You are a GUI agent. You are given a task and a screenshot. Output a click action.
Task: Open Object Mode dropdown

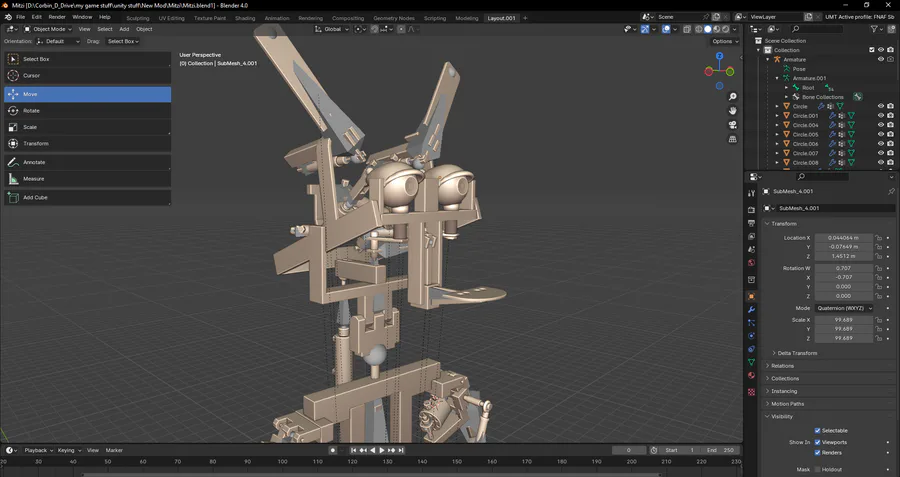[48, 29]
